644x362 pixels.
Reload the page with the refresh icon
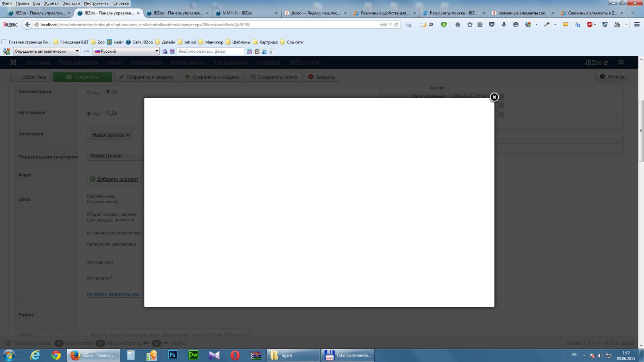(x=396, y=25)
